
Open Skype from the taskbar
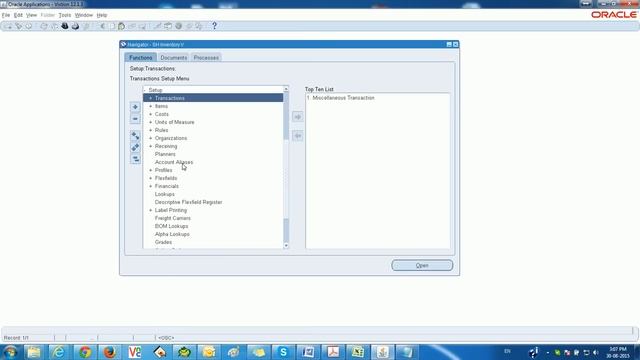283,352
